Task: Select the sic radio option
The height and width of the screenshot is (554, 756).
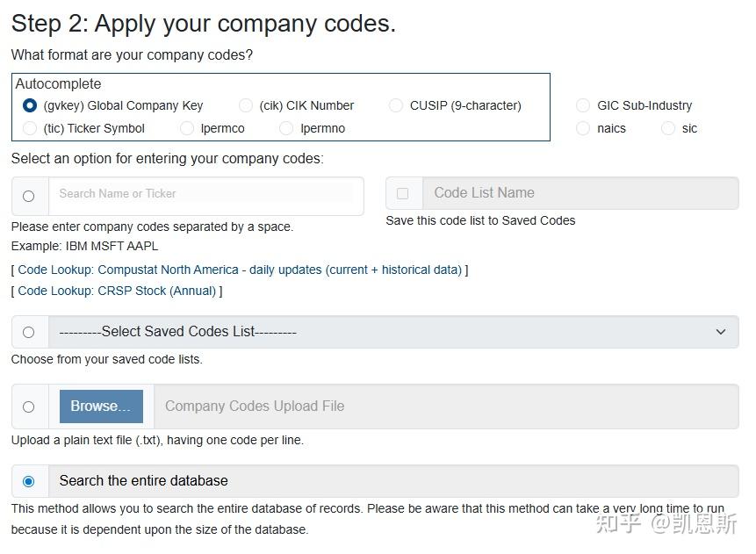Action: click(x=668, y=128)
